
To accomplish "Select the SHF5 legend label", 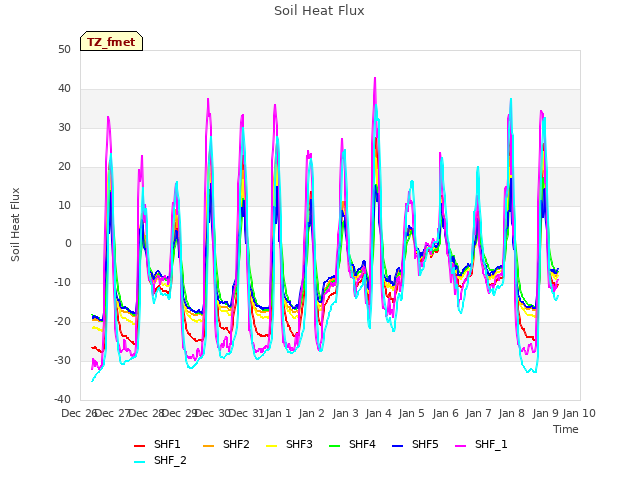I will point(425,444).
